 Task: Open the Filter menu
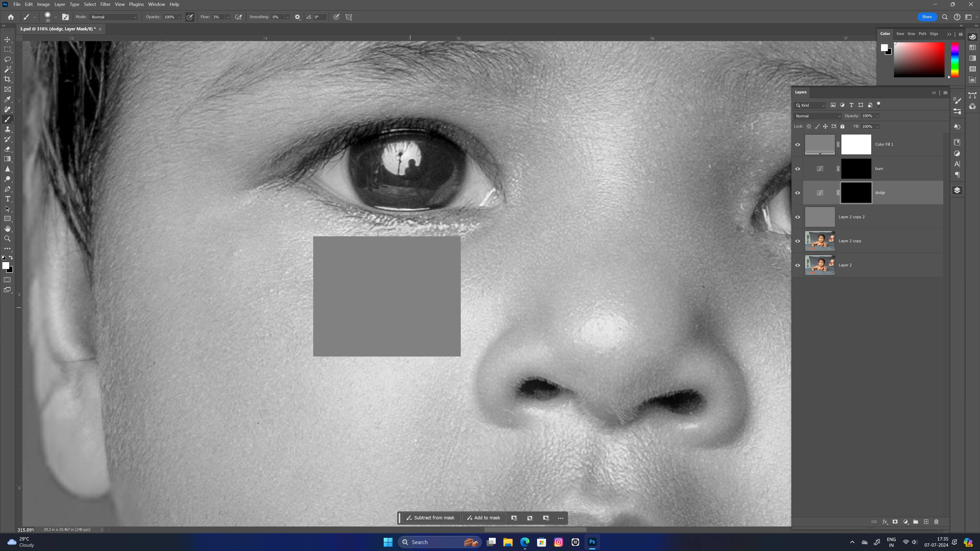pos(105,4)
